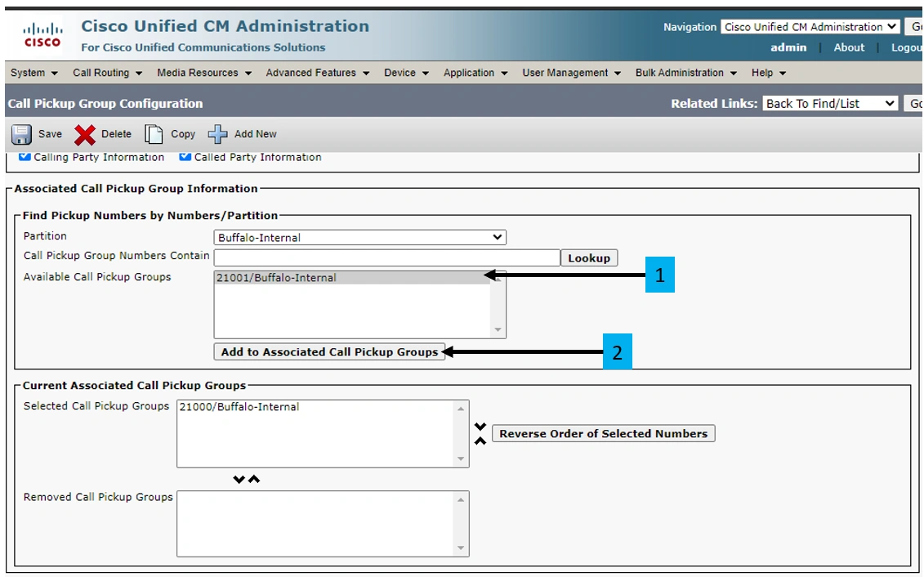Click the Save disk icon
Image resolution: width=924 pixels, height=577 pixels.
click(x=21, y=135)
